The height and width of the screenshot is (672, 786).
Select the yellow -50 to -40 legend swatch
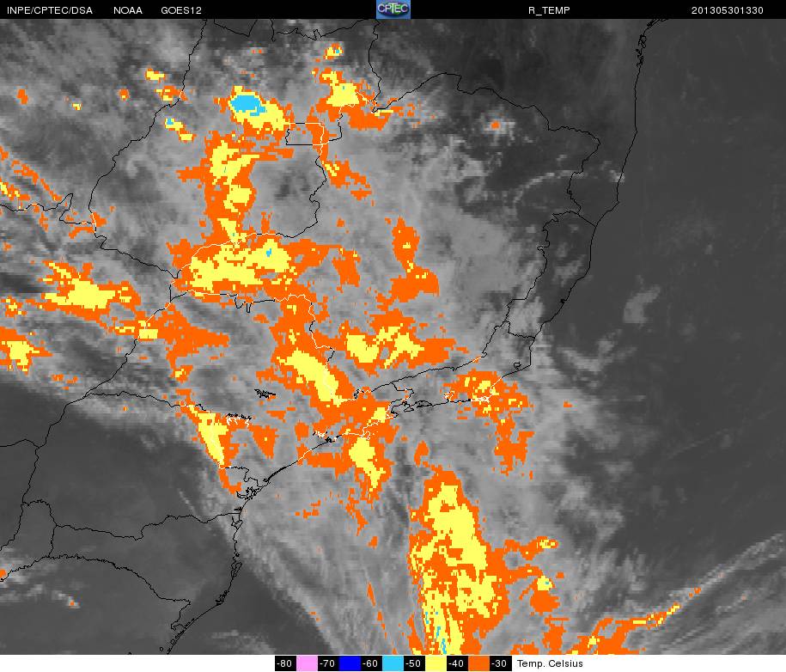coord(436,663)
